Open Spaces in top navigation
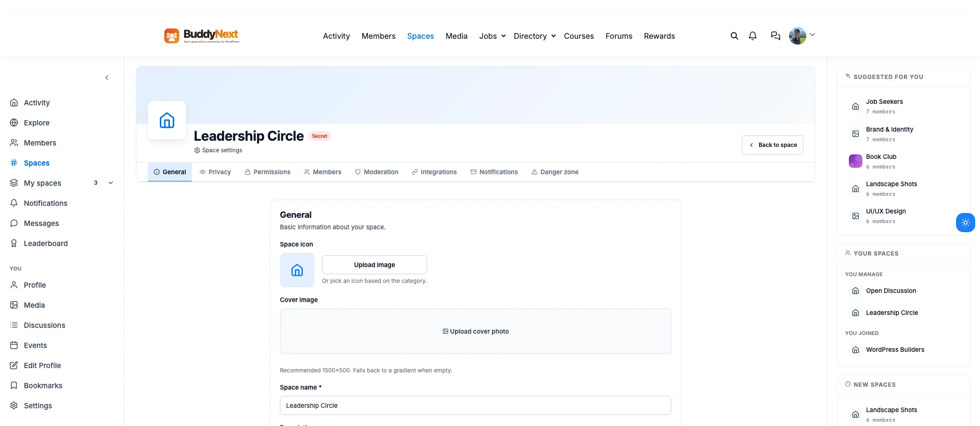Image resolution: width=980 pixels, height=426 pixels. (421, 36)
